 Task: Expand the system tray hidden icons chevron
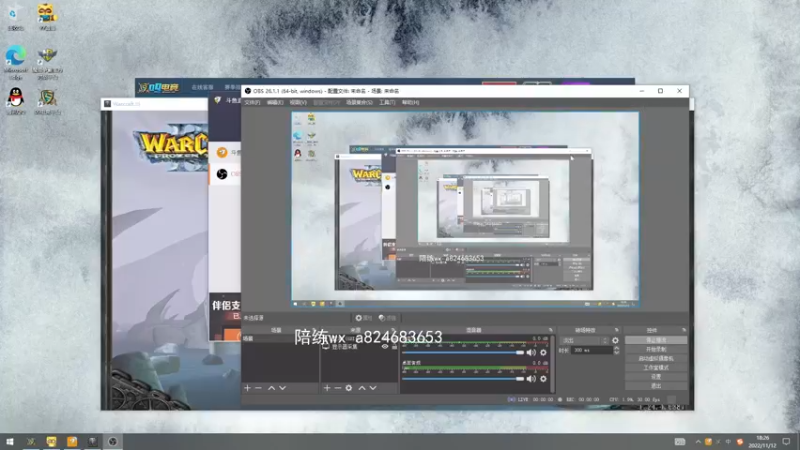coord(697,442)
